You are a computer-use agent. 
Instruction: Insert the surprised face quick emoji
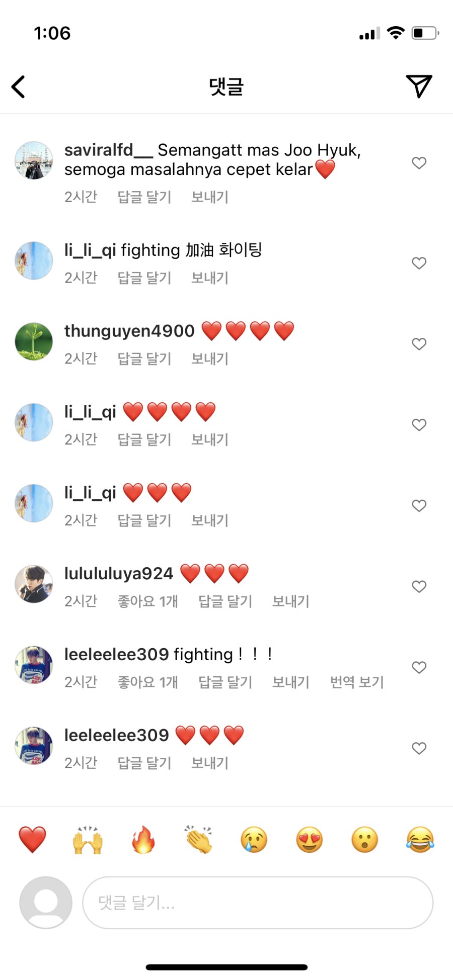click(x=365, y=840)
